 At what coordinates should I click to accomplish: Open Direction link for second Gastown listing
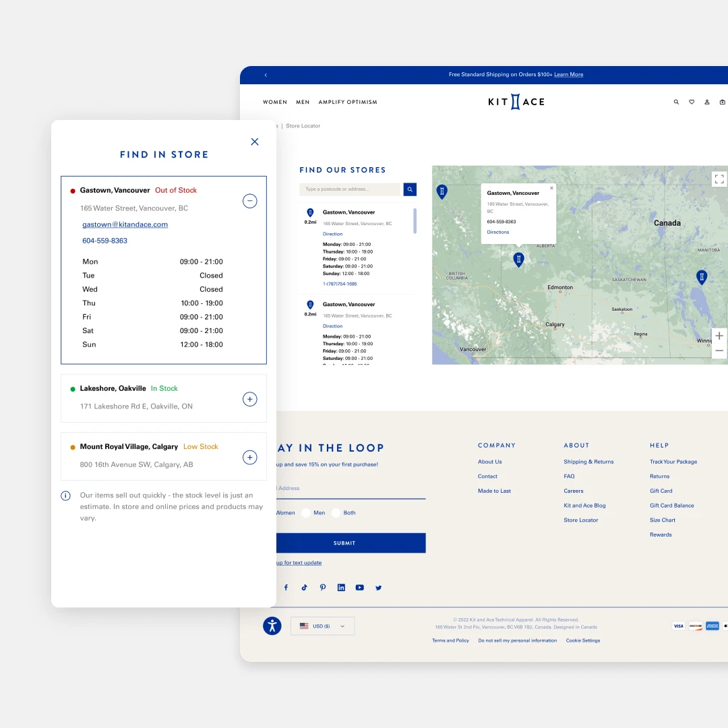[x=332, y=326]
